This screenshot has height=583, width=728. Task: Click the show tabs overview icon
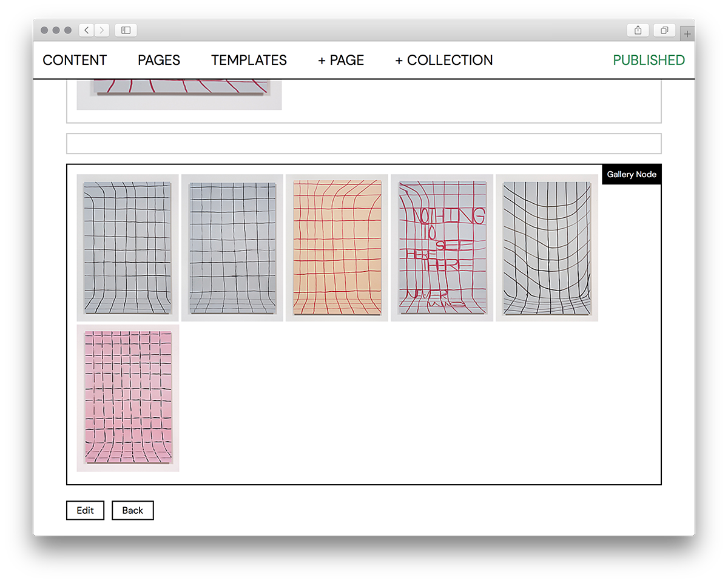pos(664,30)
